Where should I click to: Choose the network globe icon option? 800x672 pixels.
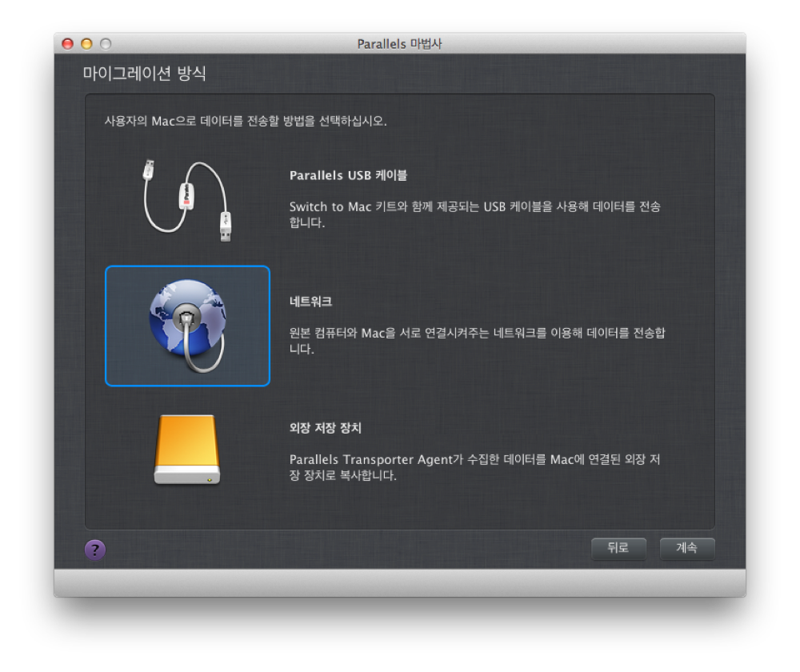click(187, 326)
